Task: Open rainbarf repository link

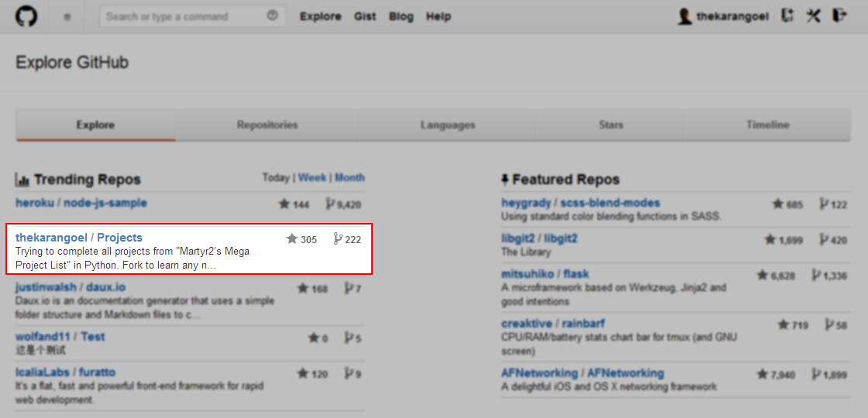Action: pyautogui.click(x=584, y=324)
